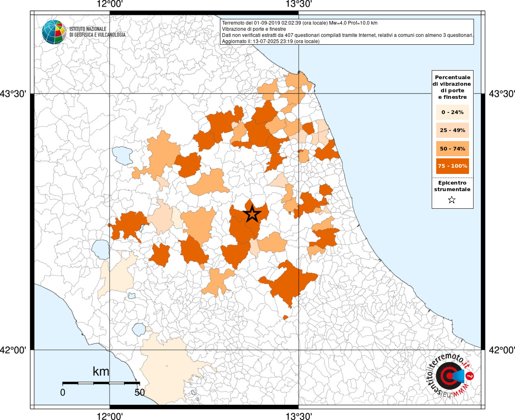Click the 'Dati non verificati estratti' line
The width and height of the screenshot is (515, 420).
[348, 35]
